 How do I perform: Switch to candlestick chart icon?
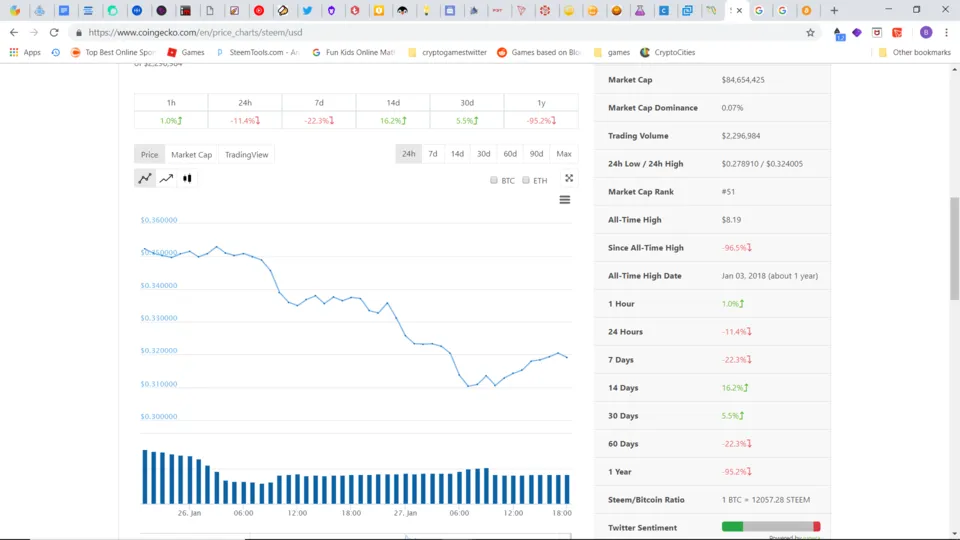point(187,178)
